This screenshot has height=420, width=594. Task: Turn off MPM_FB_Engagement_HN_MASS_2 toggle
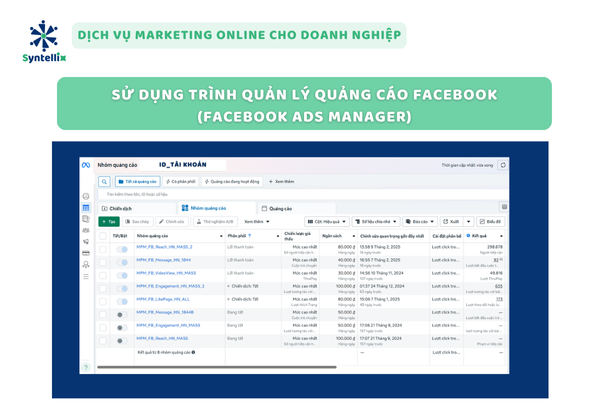pyautogui.click(x=122, y=289)
